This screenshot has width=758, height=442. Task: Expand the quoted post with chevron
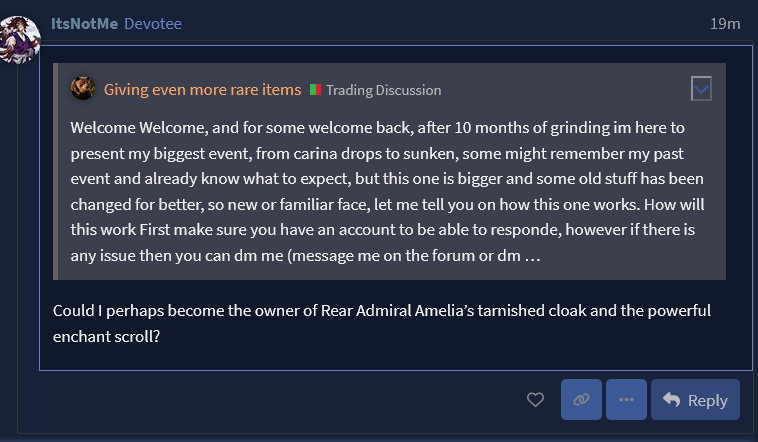[x=702, y=89]
